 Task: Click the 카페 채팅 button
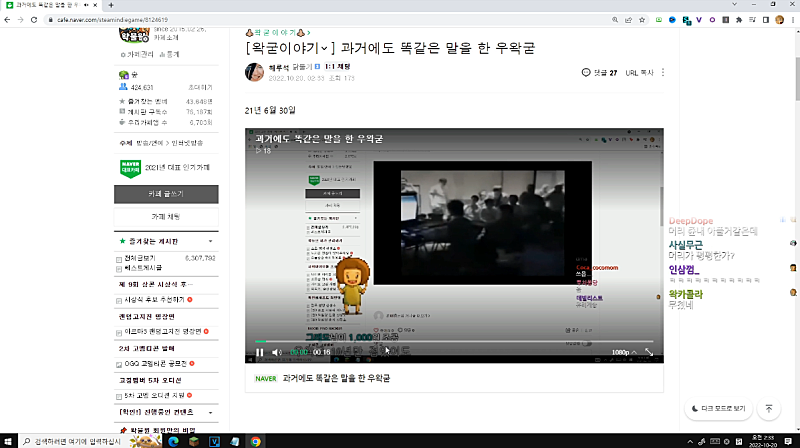tap(166, 217)
